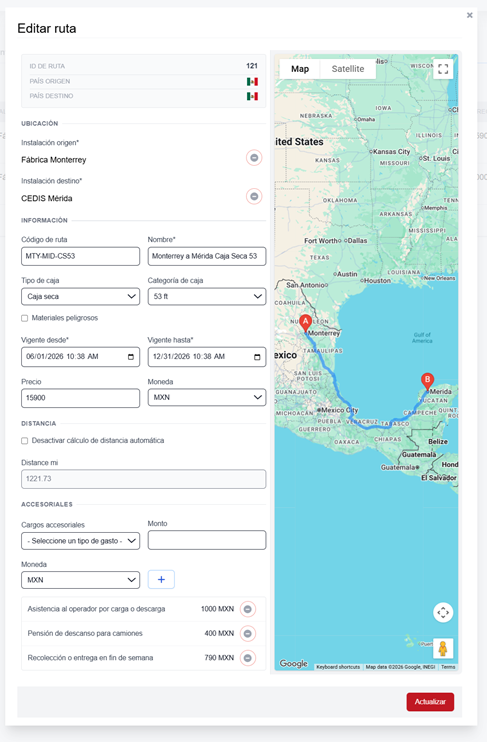The image size is (487, 742).
Task: Click Pensión de descanso para camiones label
Action: click(x=85, y=633)
